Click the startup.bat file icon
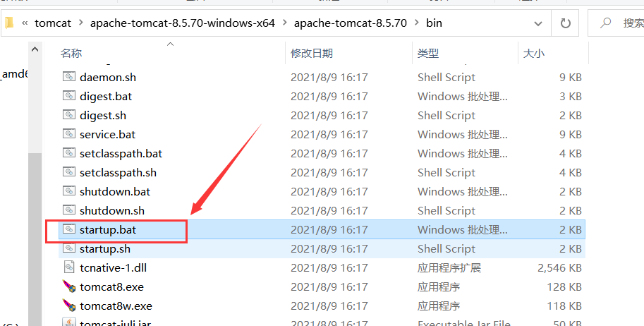Viewport: 644px width, 326px height. coord(68,229)
